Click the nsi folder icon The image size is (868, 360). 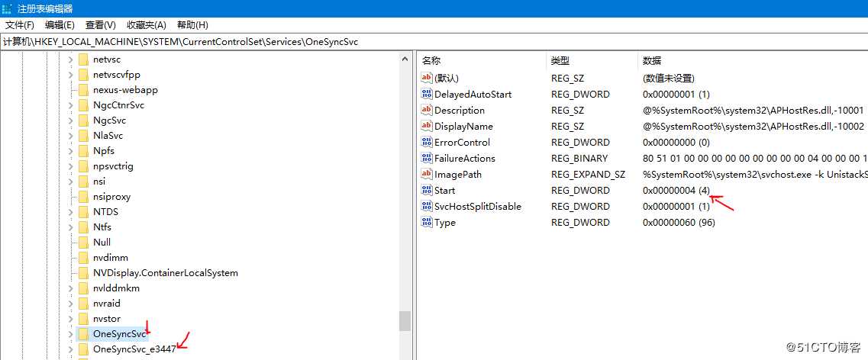tap(83, 182)
